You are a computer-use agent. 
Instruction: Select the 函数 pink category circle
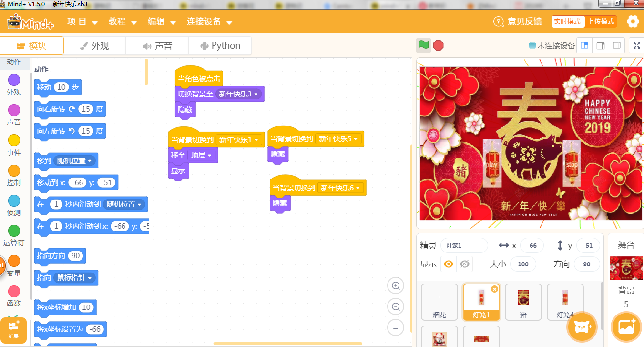tap(14, 291)
